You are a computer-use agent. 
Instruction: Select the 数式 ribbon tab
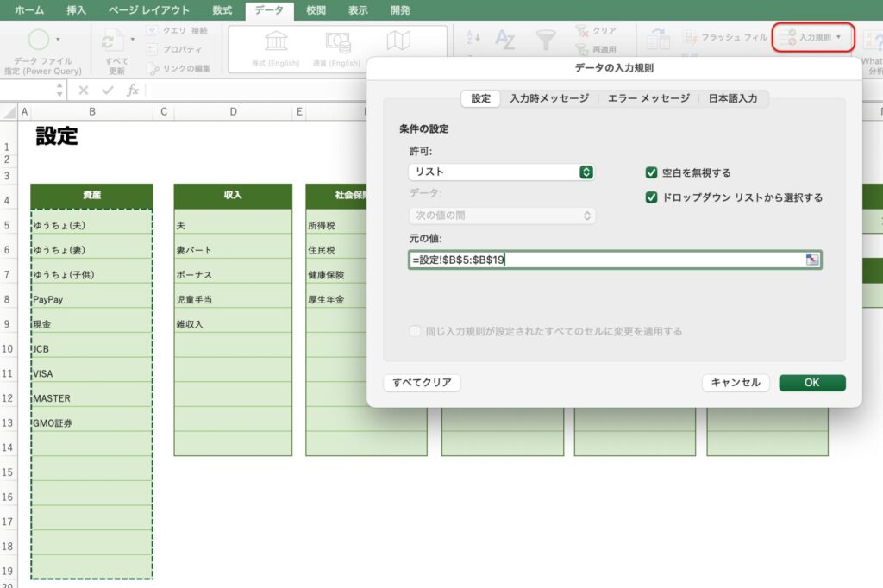[x=222, y=10]
